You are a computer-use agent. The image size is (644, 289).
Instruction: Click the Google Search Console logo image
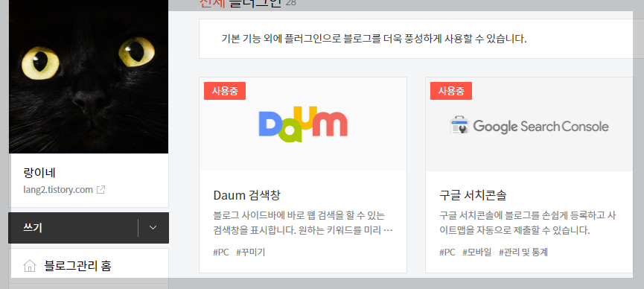pos(529,126)
